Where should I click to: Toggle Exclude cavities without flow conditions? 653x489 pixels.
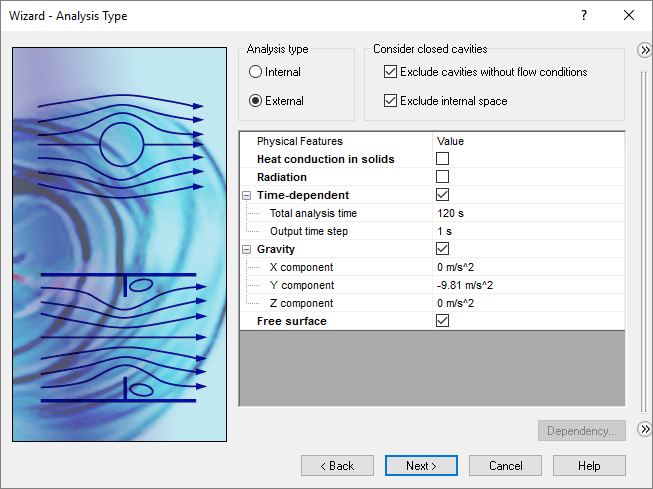coord(391,72)
